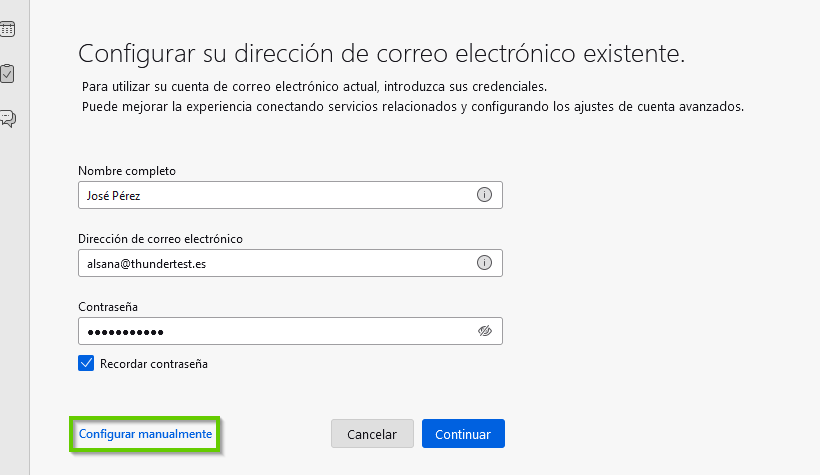
Task: Click into the alsana@thundertest.es email field
Action: tap(290, 263)
